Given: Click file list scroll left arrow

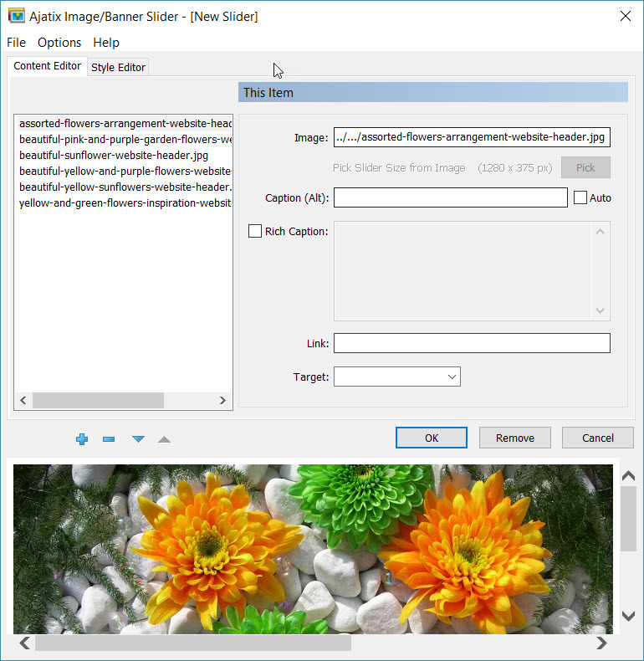Looking at the screenshot, I should (23, 401).
